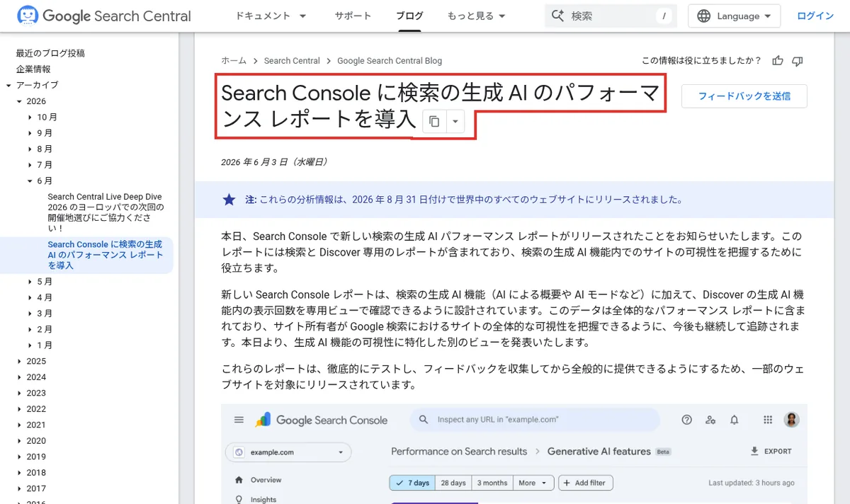Click Performance on Search results breadcrumb

coord(459,451)
